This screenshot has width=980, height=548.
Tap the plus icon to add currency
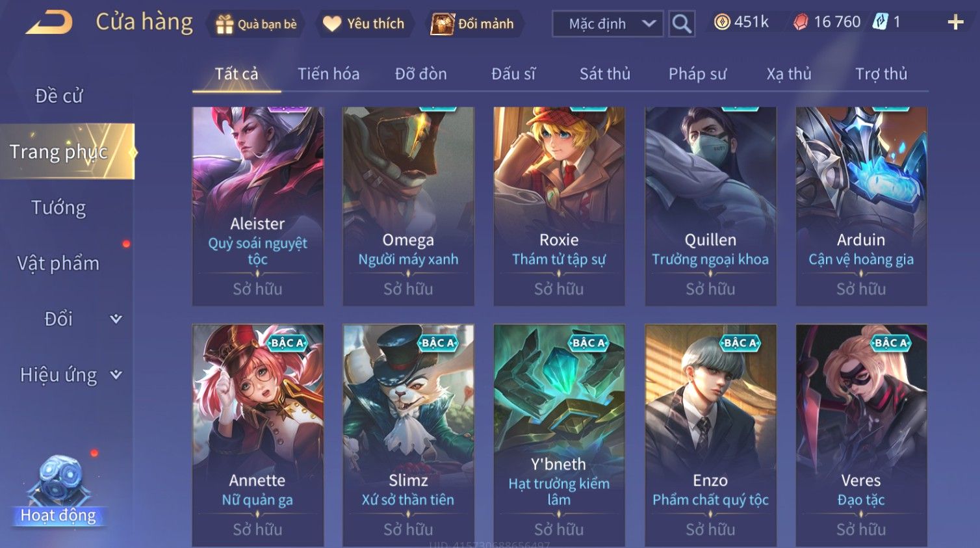955,23
